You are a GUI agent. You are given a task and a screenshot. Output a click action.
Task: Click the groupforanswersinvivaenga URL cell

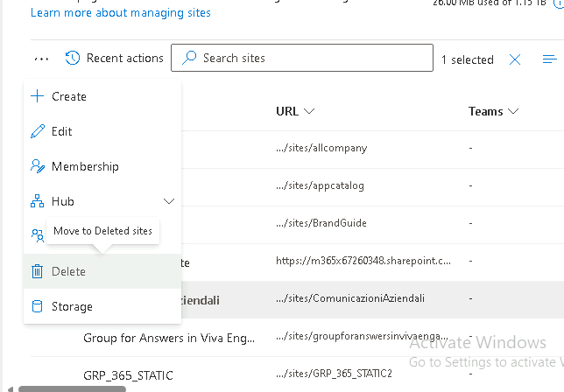tap(362, 336)
